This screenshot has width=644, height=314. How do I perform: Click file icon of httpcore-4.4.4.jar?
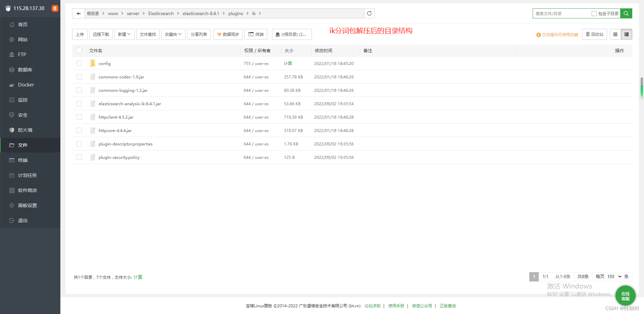93,130
